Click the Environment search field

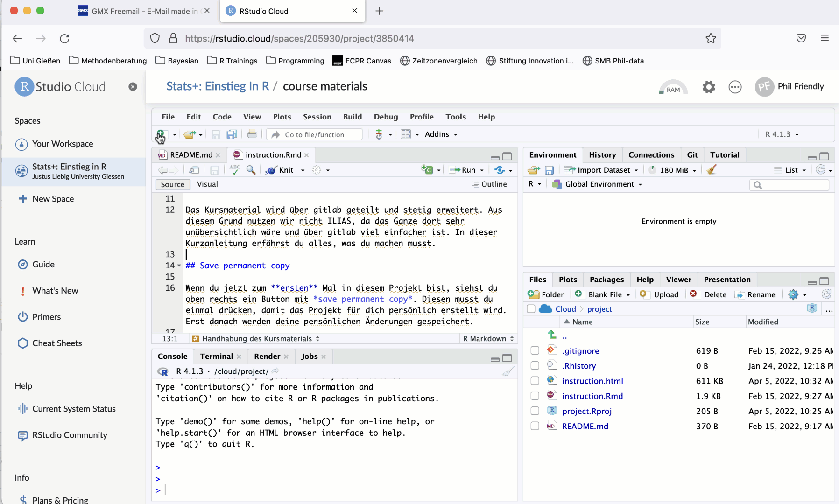(789, 185)
